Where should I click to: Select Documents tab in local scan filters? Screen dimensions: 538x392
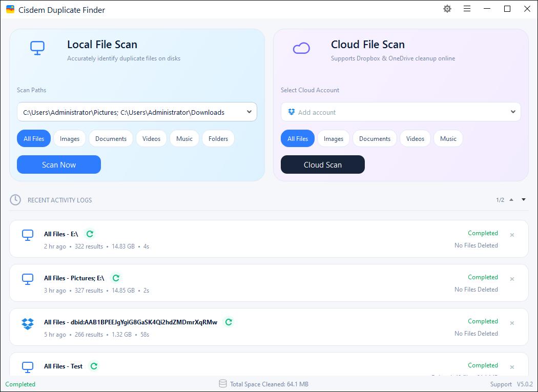[111, 139]
